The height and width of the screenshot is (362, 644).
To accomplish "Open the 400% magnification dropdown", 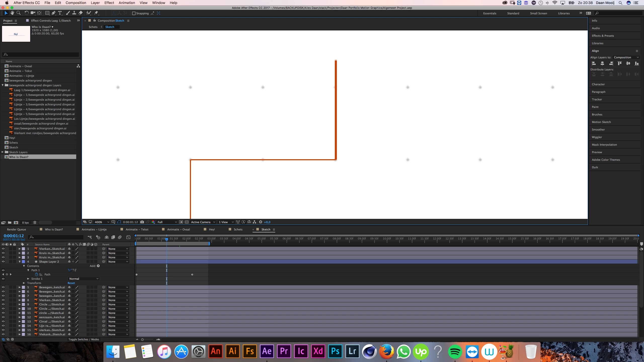I will [x=102, y=222].
